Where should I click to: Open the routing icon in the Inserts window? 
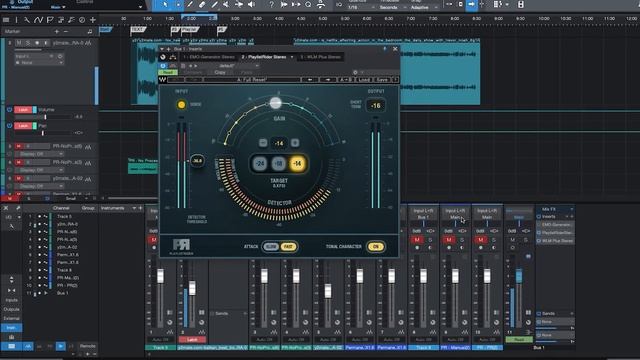(173, 57)
